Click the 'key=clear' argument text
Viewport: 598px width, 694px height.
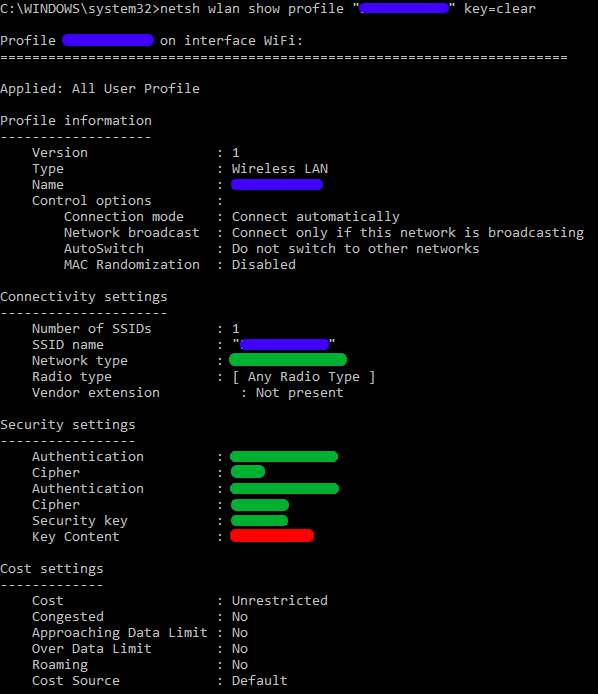500,9
